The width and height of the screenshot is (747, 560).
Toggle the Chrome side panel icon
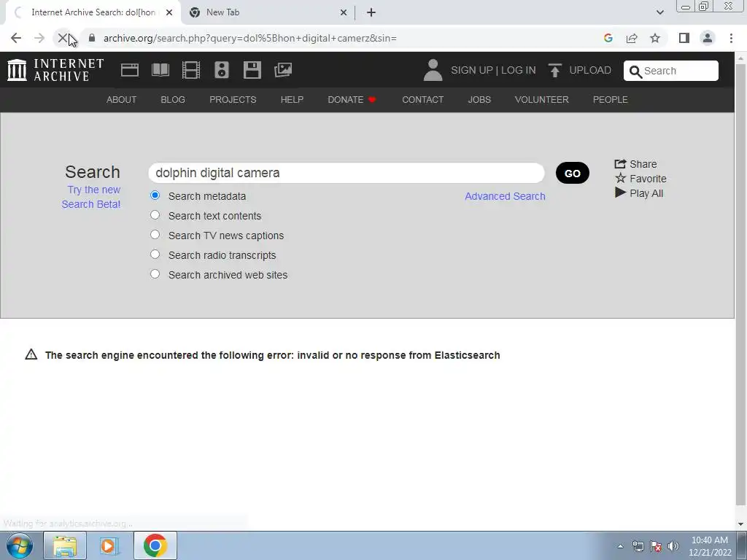tap(684, 38)
